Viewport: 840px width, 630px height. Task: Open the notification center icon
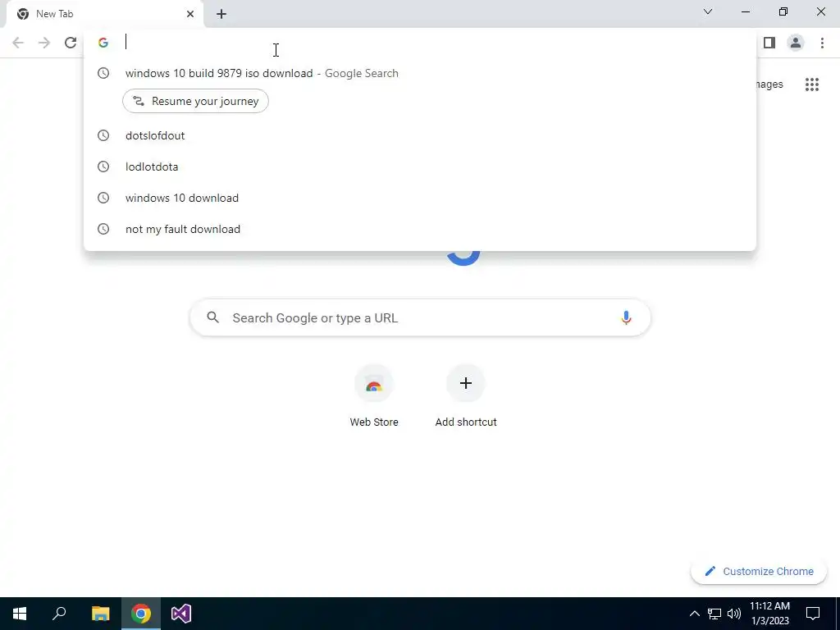[813, 614]
